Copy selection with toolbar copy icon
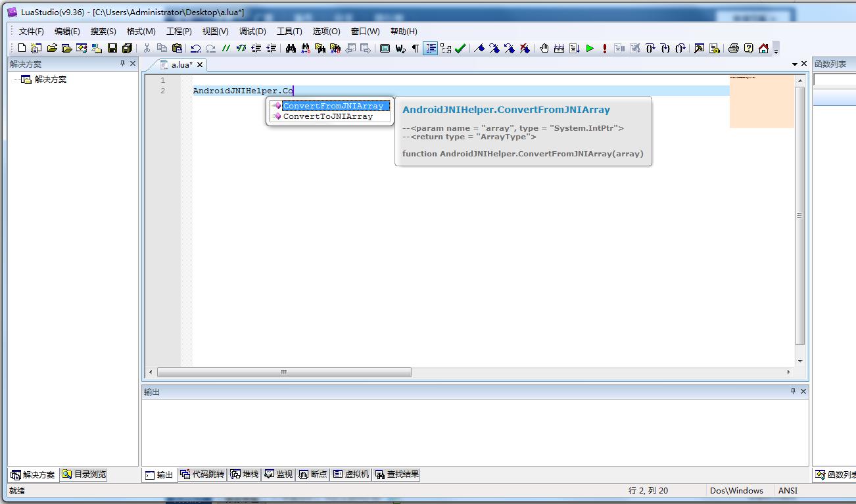 point(162,48)
